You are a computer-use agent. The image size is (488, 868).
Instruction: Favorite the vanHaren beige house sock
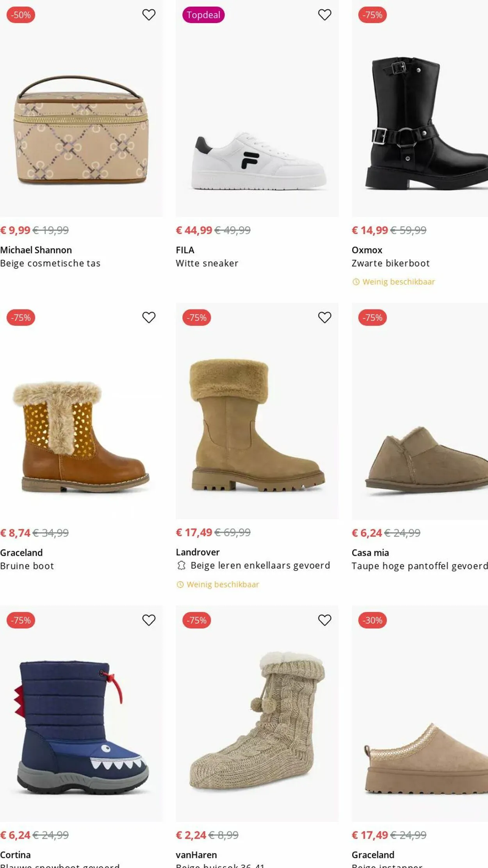click(324, 620)
